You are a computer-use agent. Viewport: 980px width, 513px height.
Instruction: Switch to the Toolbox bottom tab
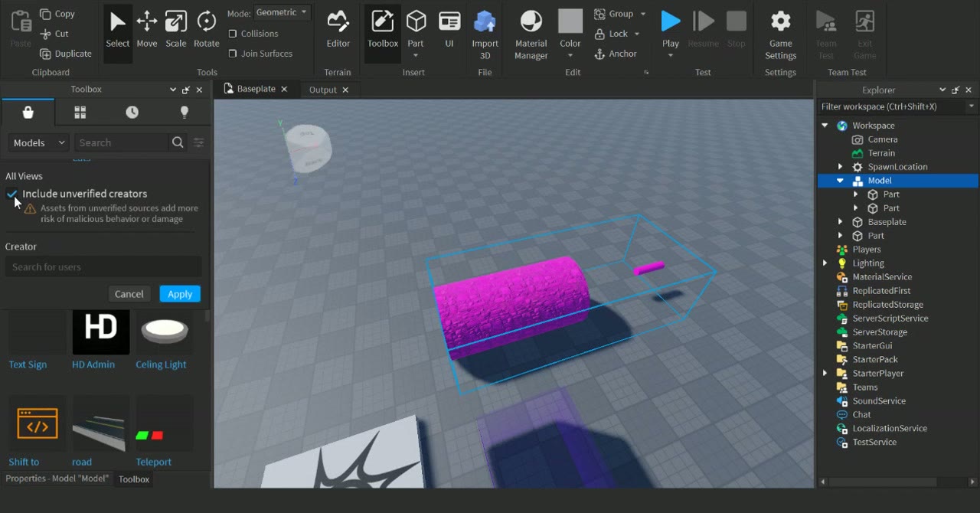[134, 479]
